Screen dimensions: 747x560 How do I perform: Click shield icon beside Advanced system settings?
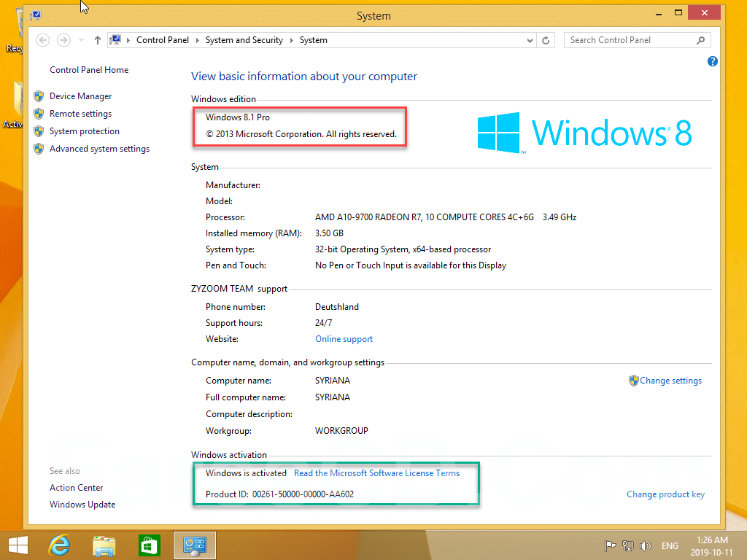[x=39, y=149]
